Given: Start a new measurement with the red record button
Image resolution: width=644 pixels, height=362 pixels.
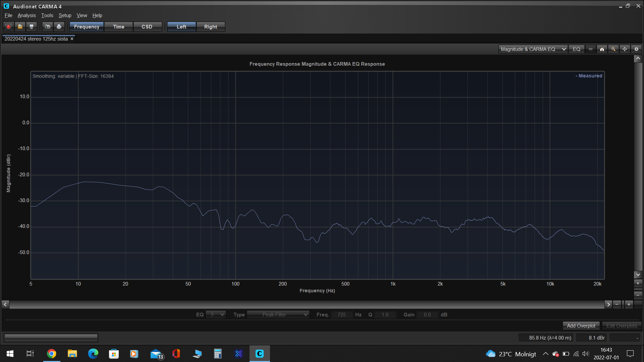Looking at the screenshot, I should [9, 27].
